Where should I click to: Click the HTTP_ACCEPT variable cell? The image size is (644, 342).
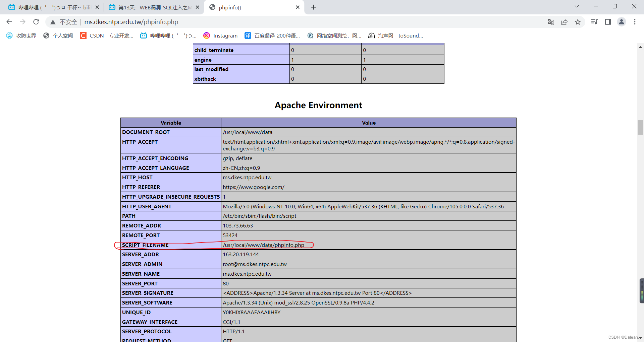pyautogui.click(x=171, y=145)
